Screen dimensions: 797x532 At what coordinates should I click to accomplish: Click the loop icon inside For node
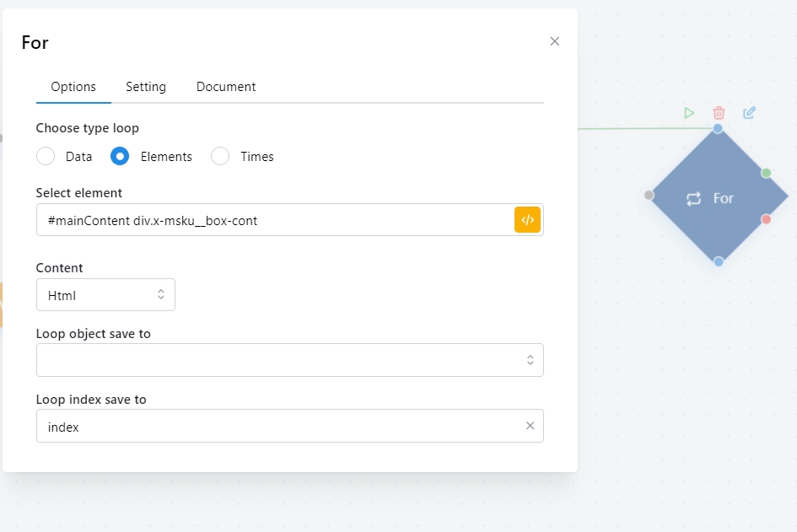tap(693, 199)
